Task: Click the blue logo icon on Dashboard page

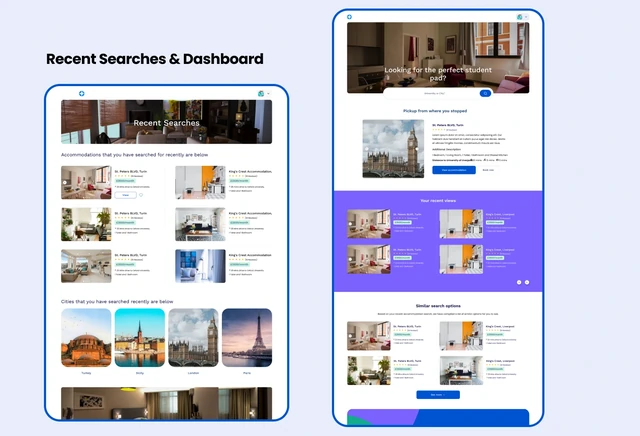Action: point(349,17)
